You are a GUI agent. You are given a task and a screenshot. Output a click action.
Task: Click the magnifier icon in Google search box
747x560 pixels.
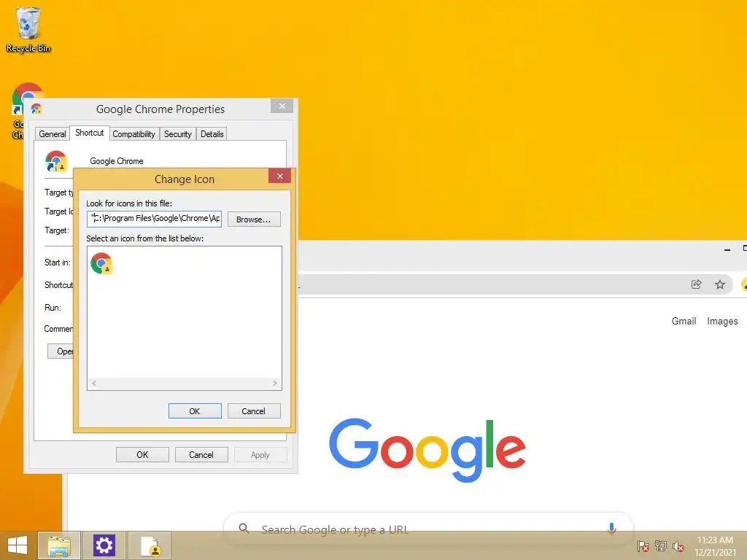[244, 528]
